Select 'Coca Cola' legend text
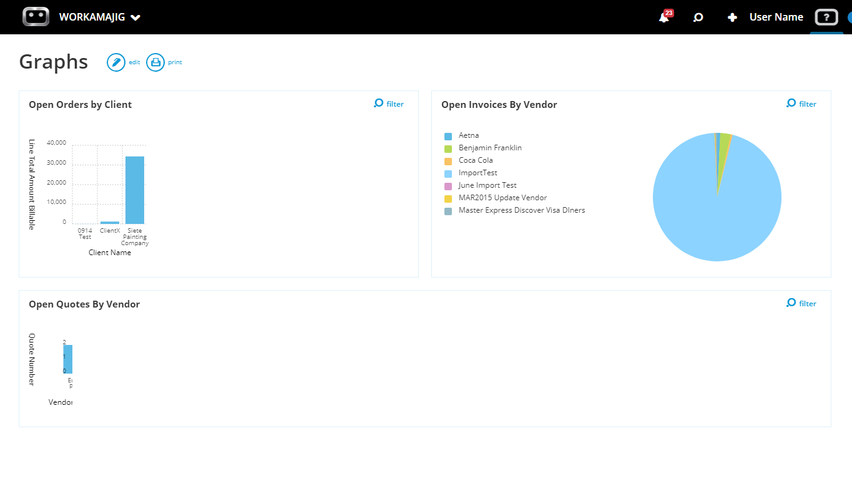 point(476,160)
